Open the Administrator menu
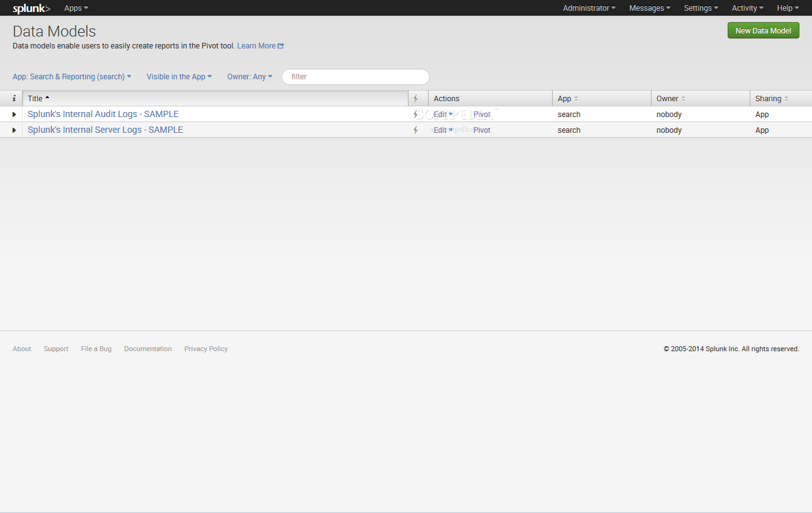812x513 pixels. click(589, 8)
